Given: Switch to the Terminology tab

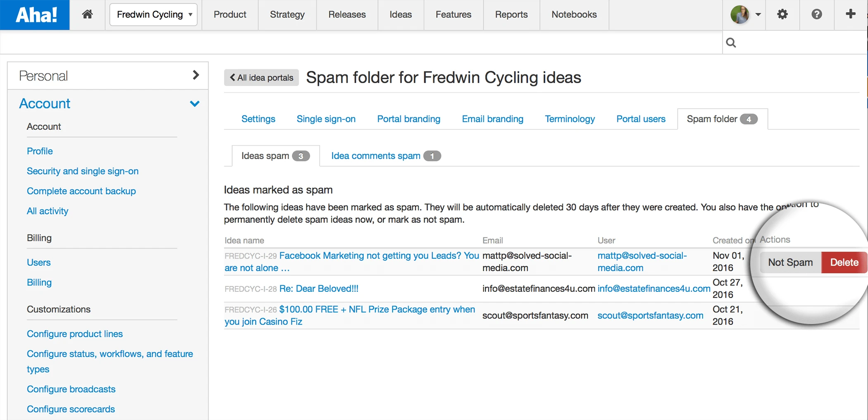Looking at the screenshot, I should coord(570,119).
